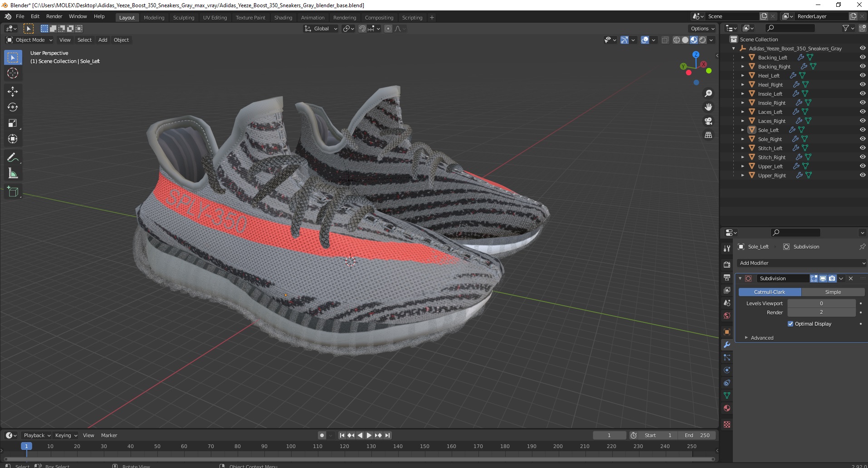Screen dimensions: 868x468
Task: Open the viewport Add menu
Action: (x=103, y=40)
